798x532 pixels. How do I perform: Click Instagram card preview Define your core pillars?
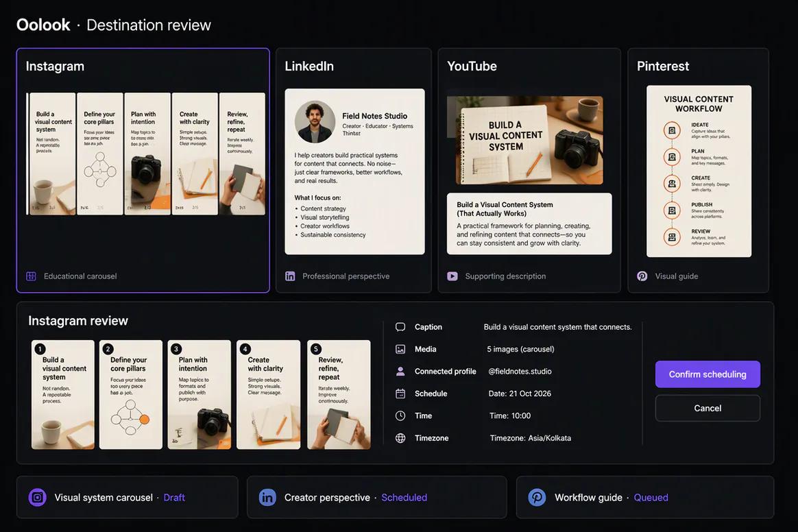point(100,154)
